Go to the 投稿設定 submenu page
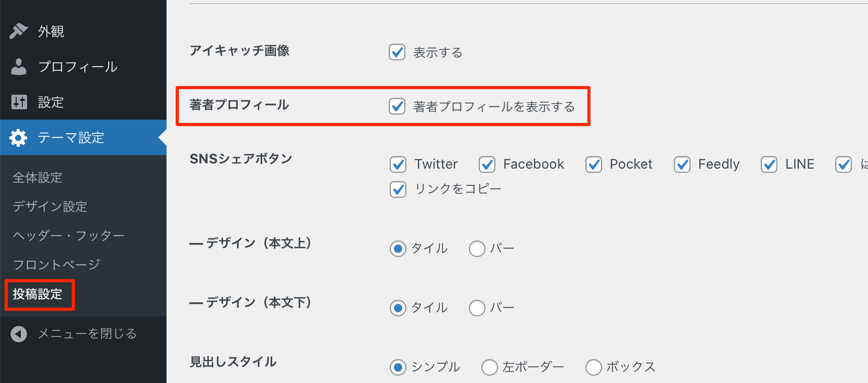Image resolution: width=868 pixels, height=383 pixels. click(x=37, y=294)
